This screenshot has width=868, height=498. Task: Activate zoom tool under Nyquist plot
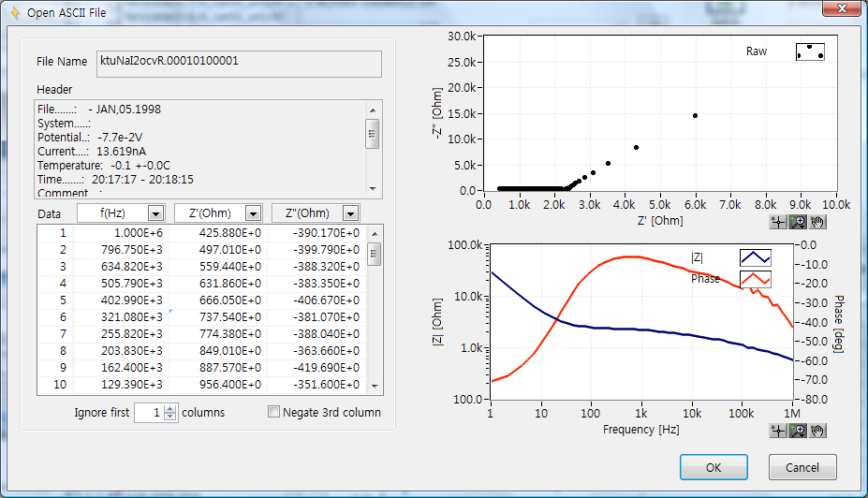799,222
